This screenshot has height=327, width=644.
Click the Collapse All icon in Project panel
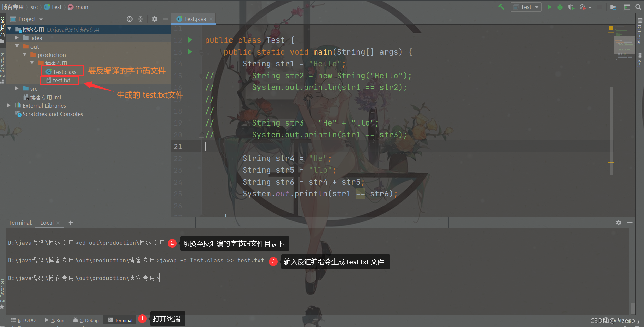141,19
